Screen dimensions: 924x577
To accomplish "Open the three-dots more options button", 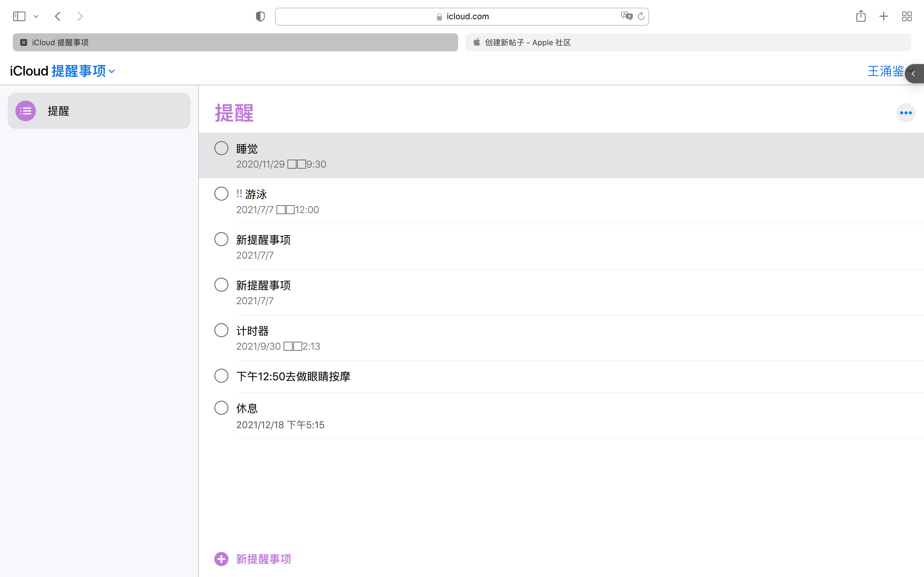I will [x=906, y=113].
